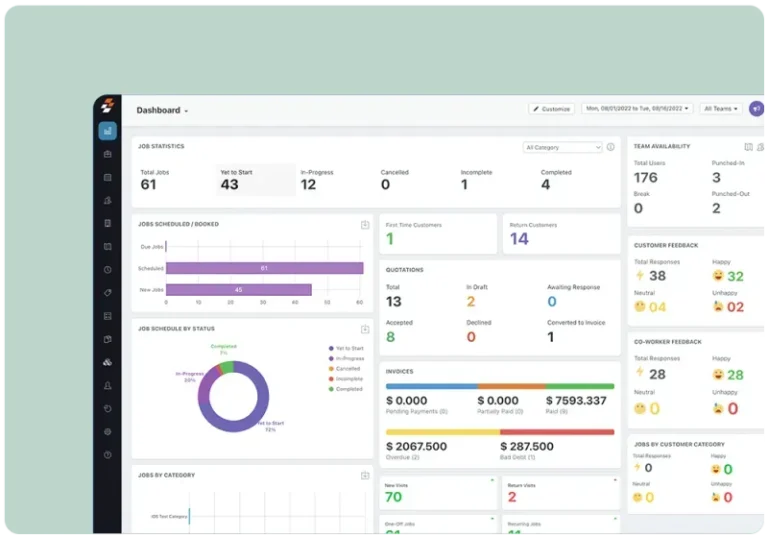
Task: Click the Customize button
Action: click(x=551, y=109)
